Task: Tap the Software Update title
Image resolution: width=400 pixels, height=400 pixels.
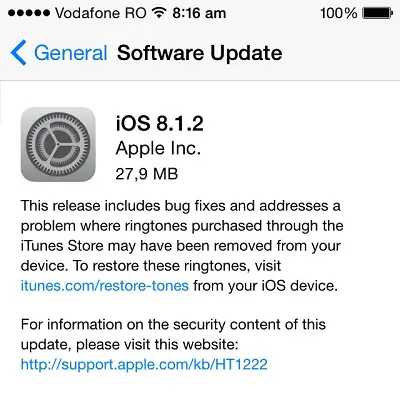Action: click(200, 53)
